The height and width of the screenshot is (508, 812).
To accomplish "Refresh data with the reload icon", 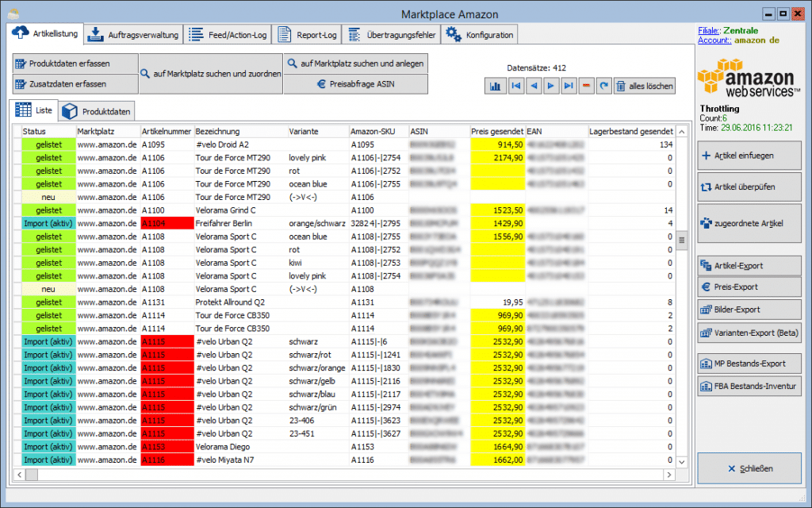I will pyautogui.click(x=603, y=86).
